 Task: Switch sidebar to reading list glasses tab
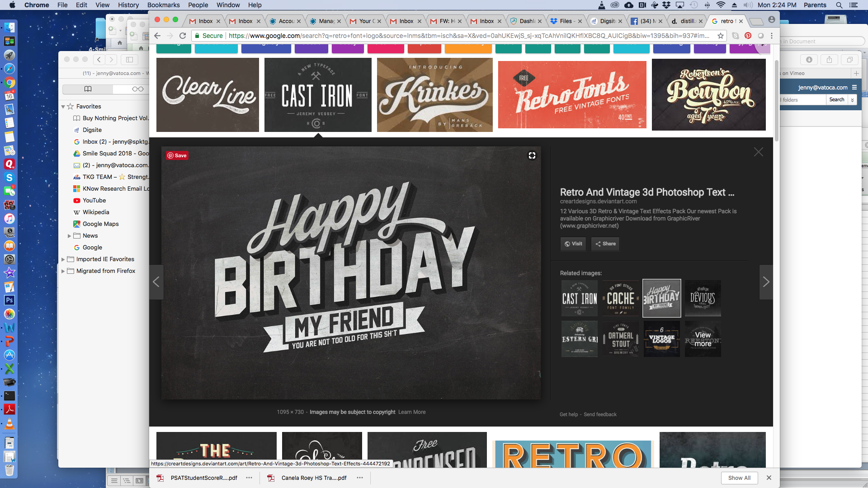137,89
